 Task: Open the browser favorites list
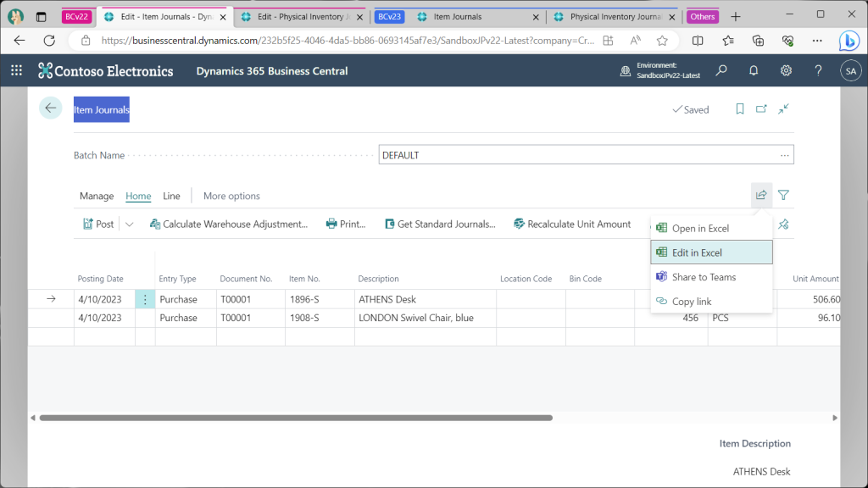pyautogui.click(x=728, y=41)
